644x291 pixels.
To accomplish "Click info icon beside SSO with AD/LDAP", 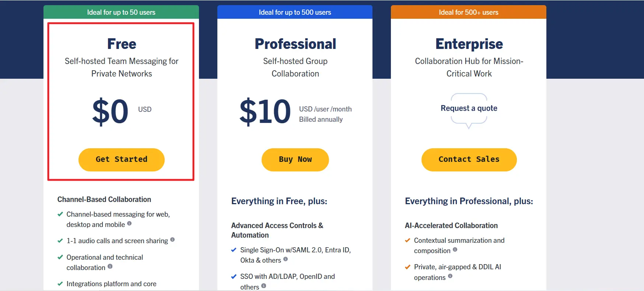I will coord(263,286).
